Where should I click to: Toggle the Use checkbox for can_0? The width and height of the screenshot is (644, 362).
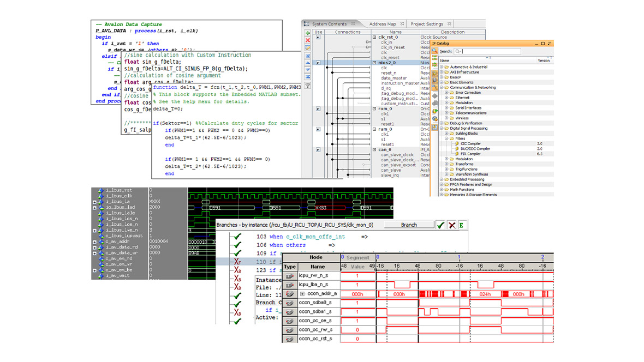click(x=318, y=149)
